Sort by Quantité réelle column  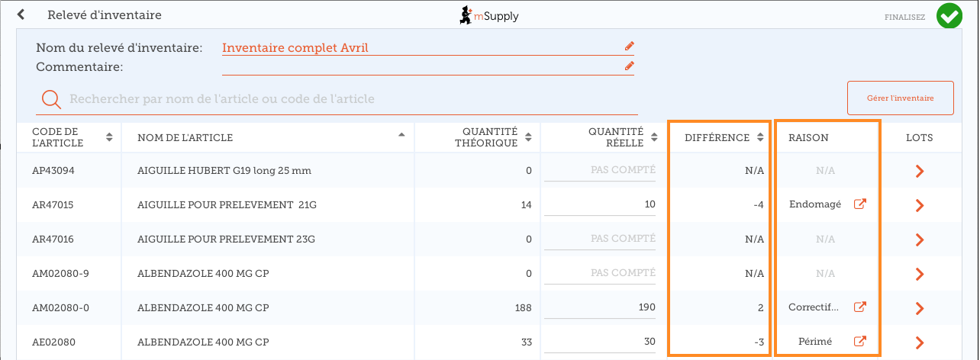tap(654, 137)
